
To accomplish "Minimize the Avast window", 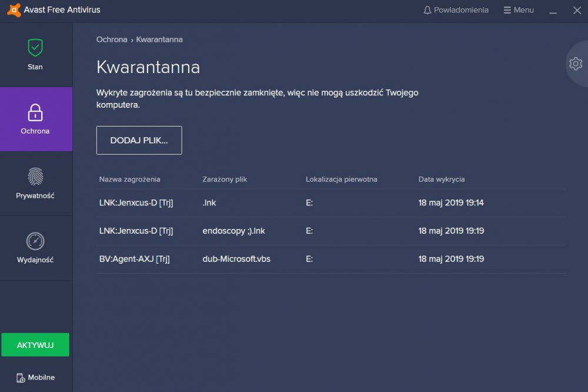I will [553, 11].
